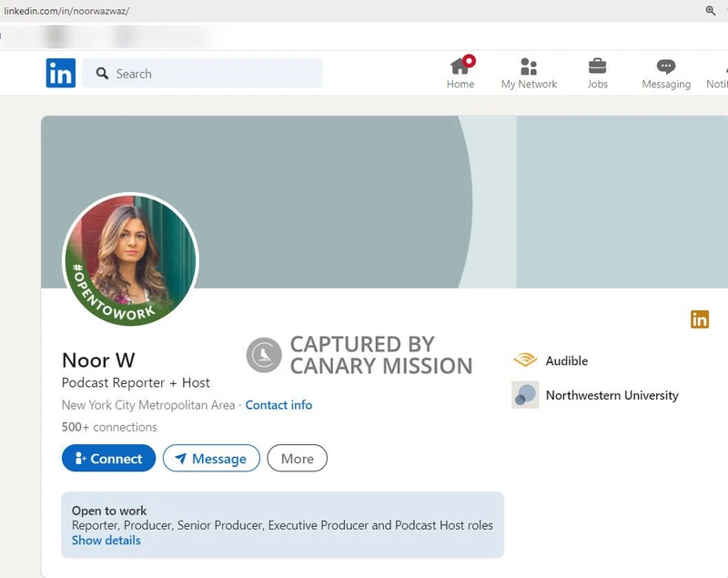This screenshot has height=578, width=728.
Task: Focus the LinkedIn Search field
Action: tap(202, 73)
